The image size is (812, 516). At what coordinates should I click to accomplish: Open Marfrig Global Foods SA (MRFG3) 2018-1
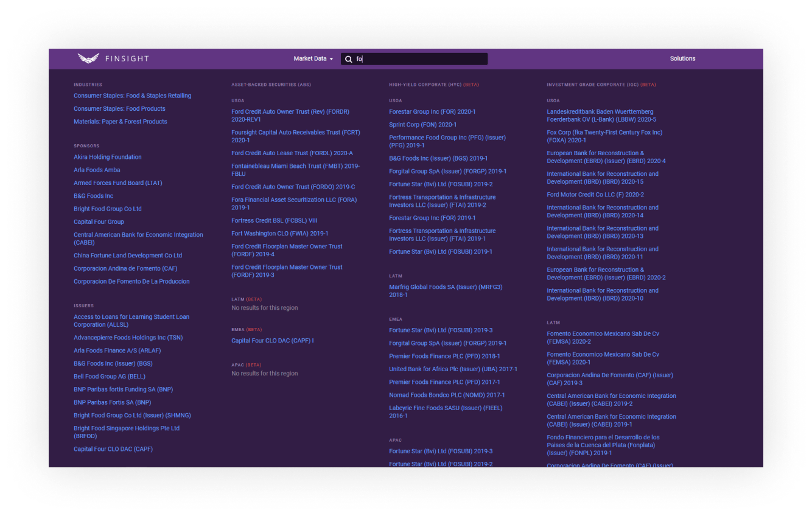click(x=446, y=291)
